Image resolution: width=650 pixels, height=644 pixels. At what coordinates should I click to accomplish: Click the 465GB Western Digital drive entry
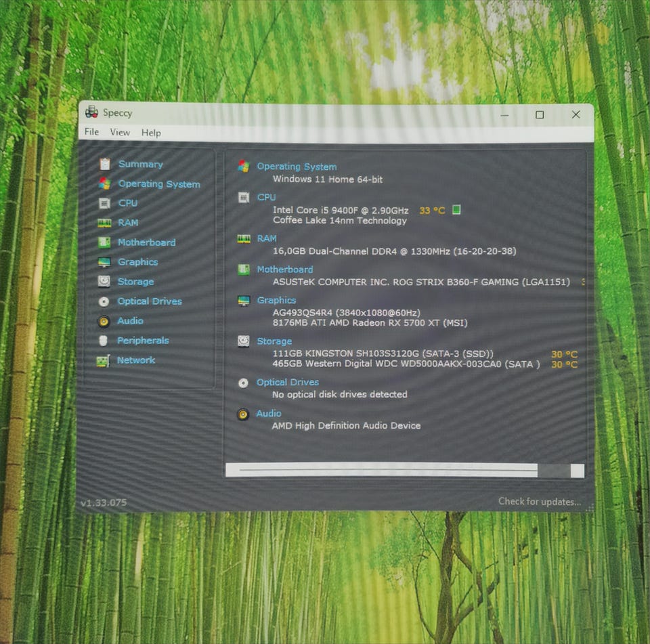click(406, 364)
